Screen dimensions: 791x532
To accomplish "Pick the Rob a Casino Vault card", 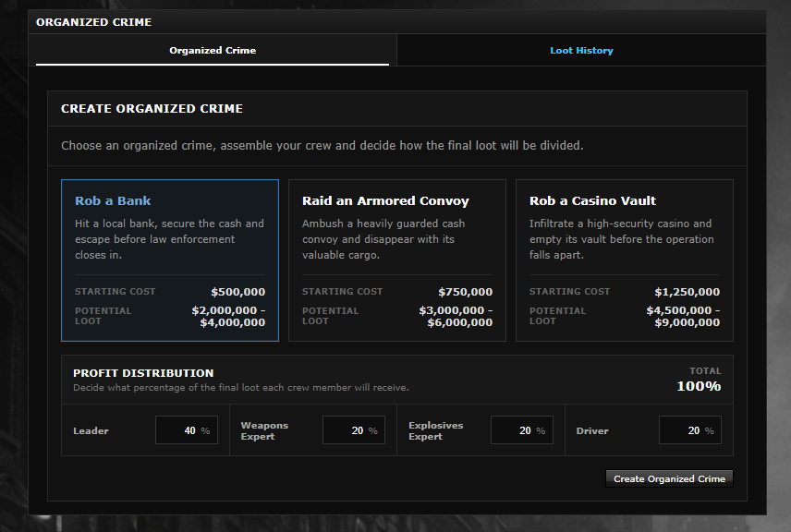I will pyautogui.click(x=625, y=260).
